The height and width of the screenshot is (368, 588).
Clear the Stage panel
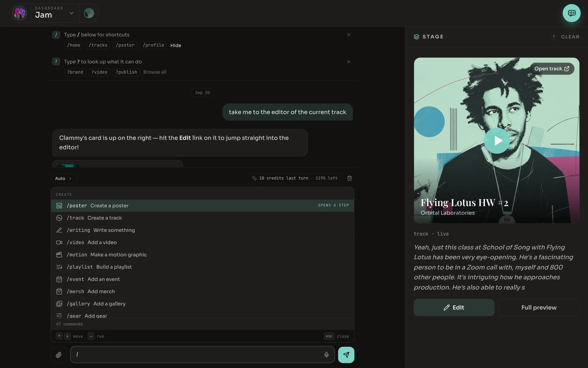point(570,37)
